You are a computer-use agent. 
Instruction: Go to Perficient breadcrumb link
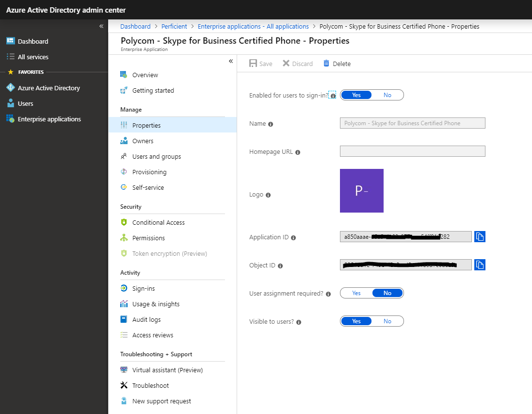pyautogui.click(x=174, y=27)
